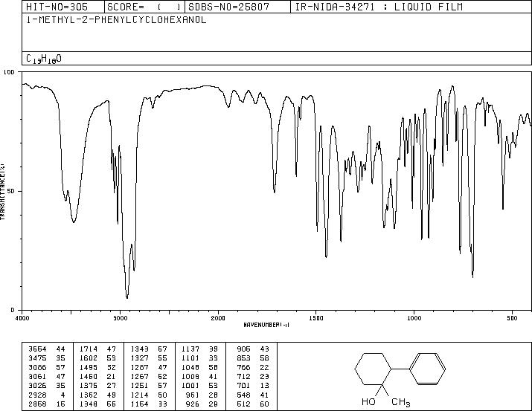532x411 pixels.
Task: Select peak table entry 853
Action: pos(253,358)
